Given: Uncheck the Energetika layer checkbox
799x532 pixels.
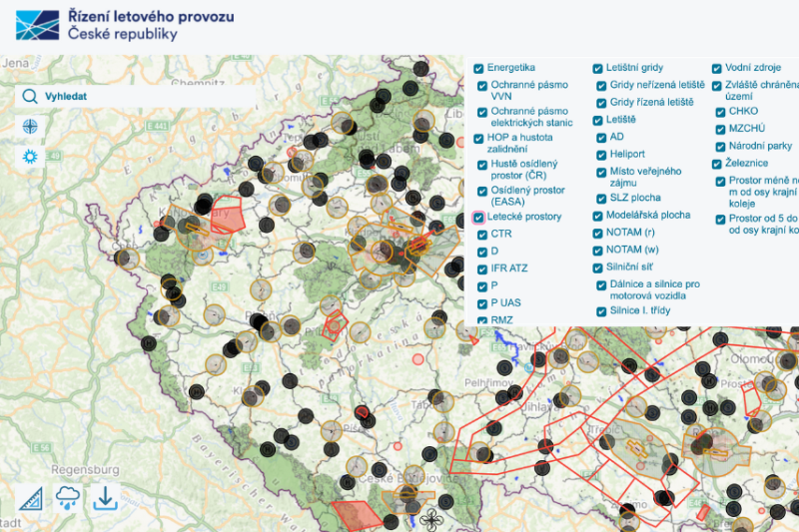Looking at the screenshot, I should pyautogui.click(x=478, y=68).
